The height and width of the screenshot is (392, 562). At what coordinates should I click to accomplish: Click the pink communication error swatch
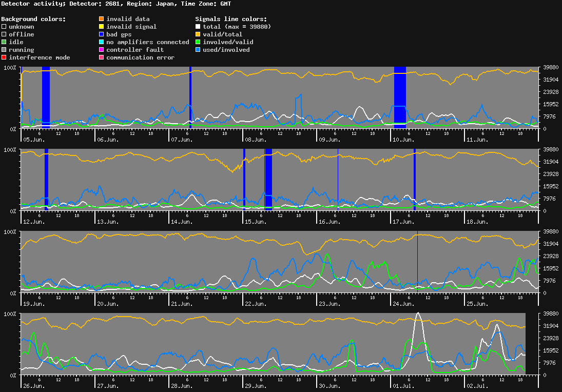coord(102,57)
